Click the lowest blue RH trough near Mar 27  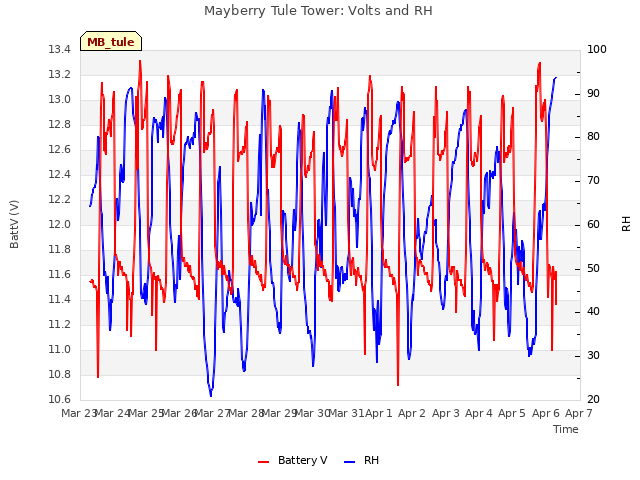coord(211,395)
